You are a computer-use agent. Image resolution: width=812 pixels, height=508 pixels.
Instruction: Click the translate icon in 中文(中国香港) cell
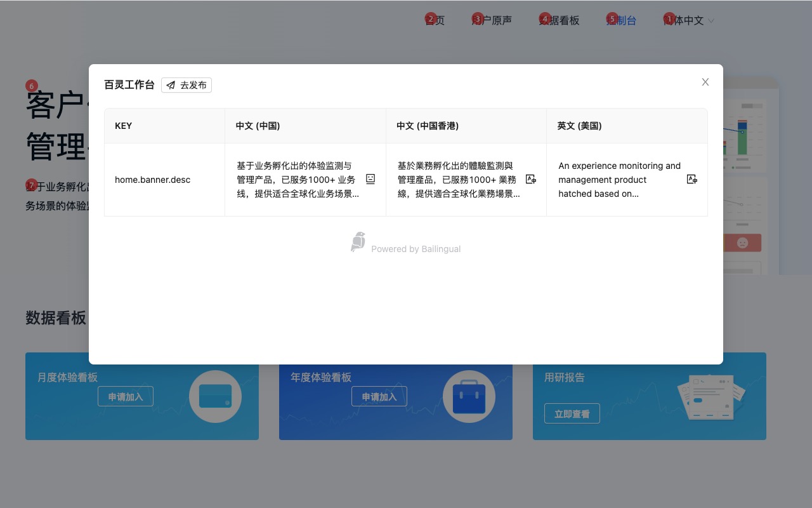pyautogui.click(x=531, y=180)
